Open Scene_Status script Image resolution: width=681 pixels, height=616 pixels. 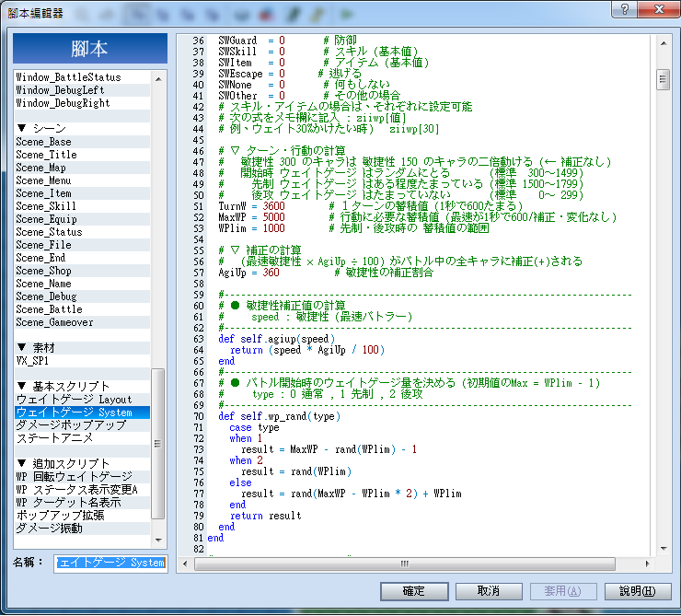tap(82, 232)
